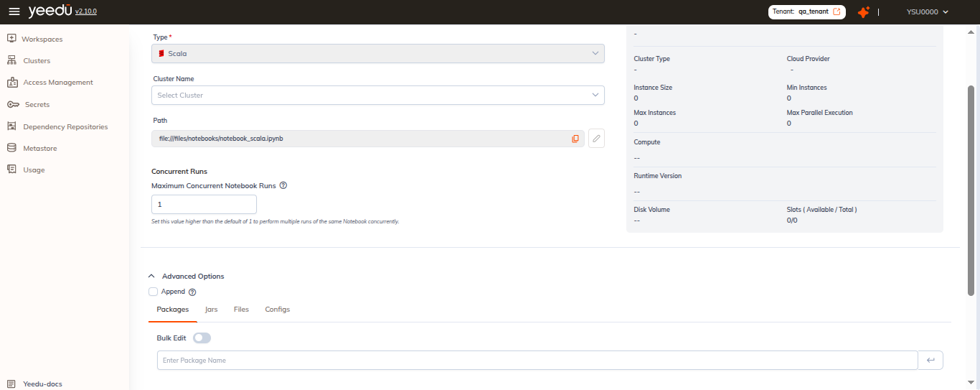Open Secrets page

[x=37, y=104]
